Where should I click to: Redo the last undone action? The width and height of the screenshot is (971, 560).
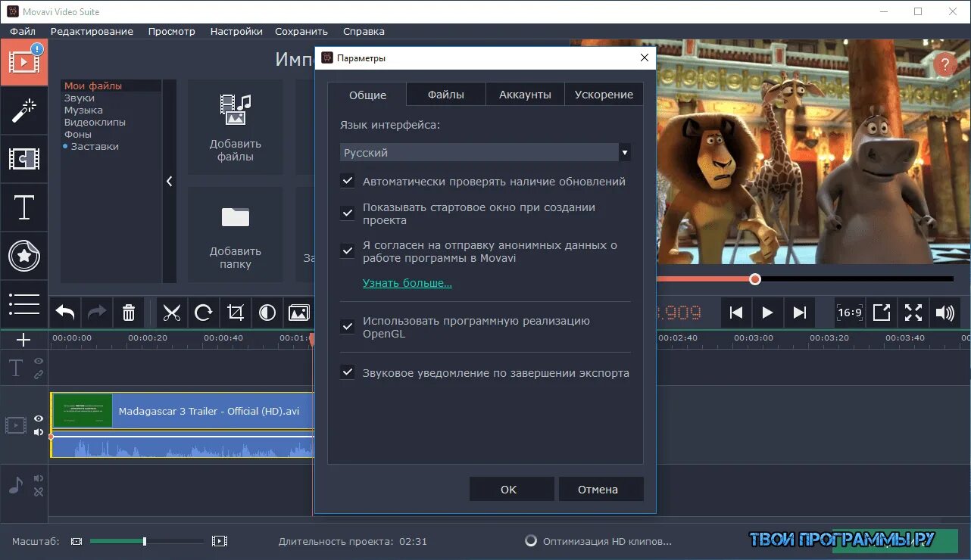click(97, 312)
